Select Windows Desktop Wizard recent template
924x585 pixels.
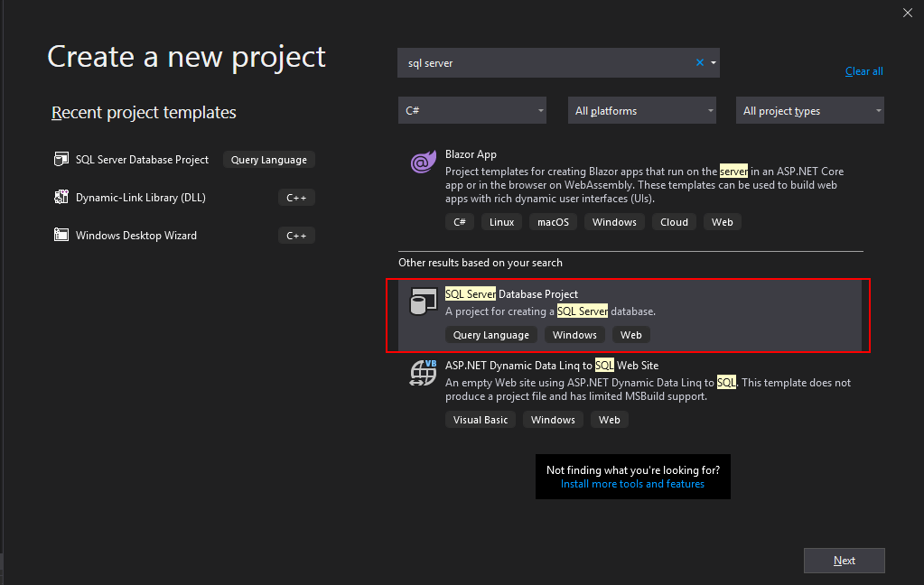click(x=135, y=236)
